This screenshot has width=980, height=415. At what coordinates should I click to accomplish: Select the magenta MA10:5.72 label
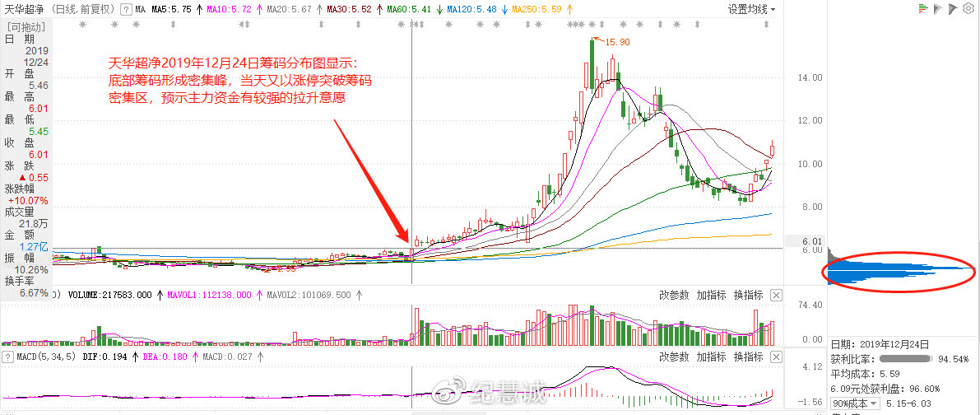(x=229, y=9)
